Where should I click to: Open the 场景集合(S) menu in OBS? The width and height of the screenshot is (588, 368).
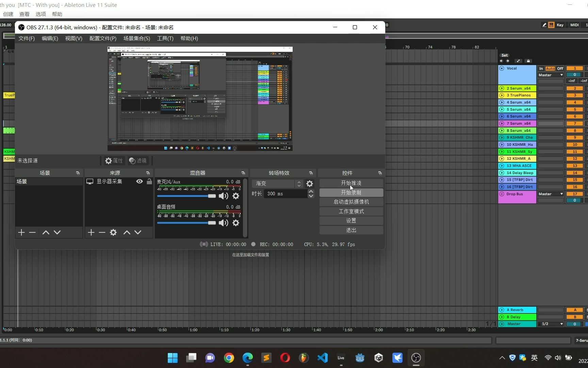point(137,39)
